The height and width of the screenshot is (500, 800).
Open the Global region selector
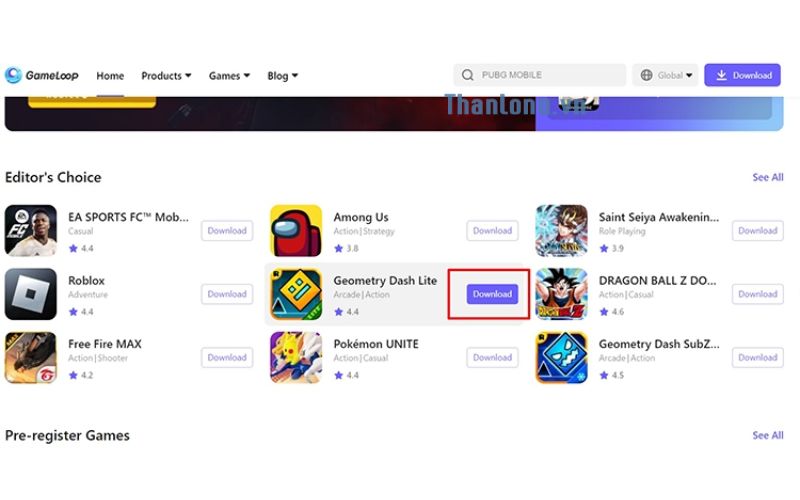pos(665,75)
